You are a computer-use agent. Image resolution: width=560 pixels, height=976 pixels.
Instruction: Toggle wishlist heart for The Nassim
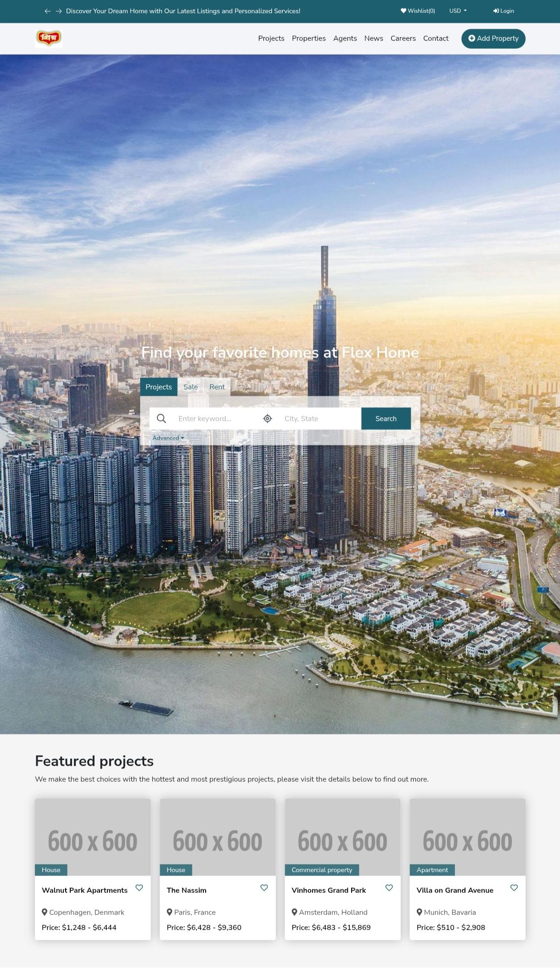264,888
